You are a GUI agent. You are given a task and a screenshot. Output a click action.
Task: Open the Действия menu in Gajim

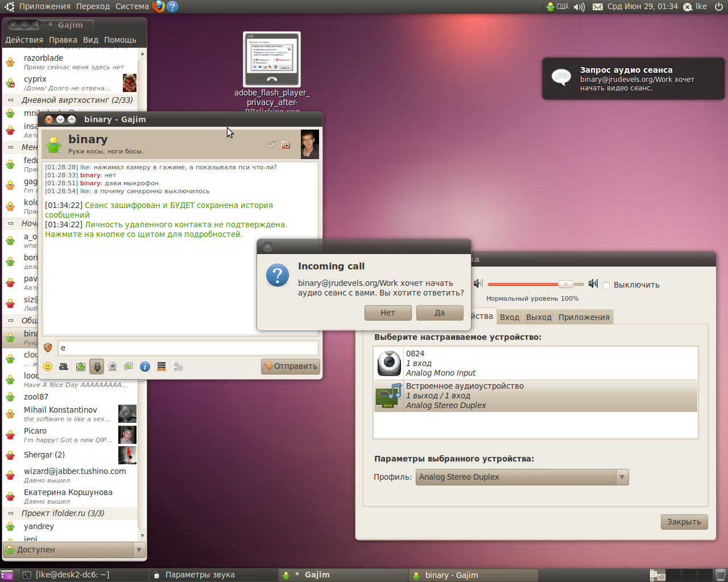point(24,40)
